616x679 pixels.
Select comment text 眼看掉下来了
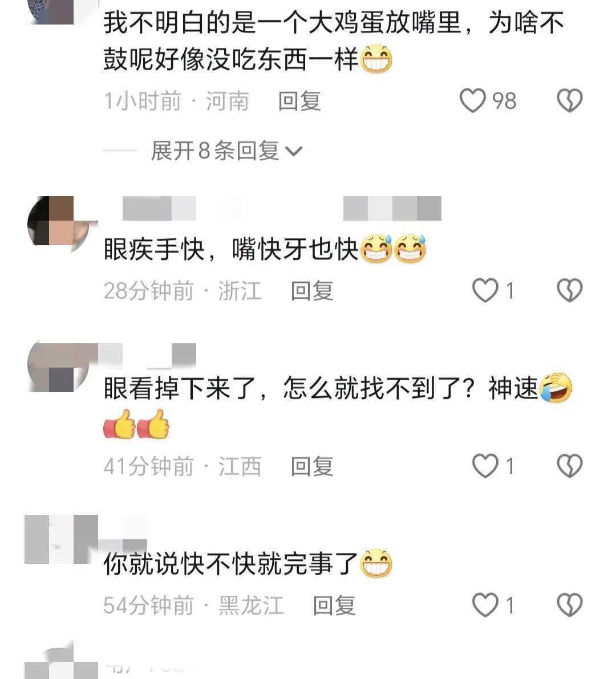pos(180,388)
